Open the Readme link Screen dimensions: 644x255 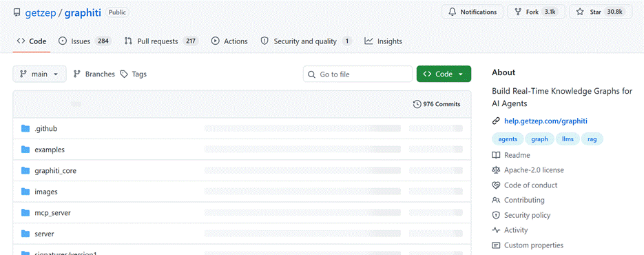(x=517, y=155)
